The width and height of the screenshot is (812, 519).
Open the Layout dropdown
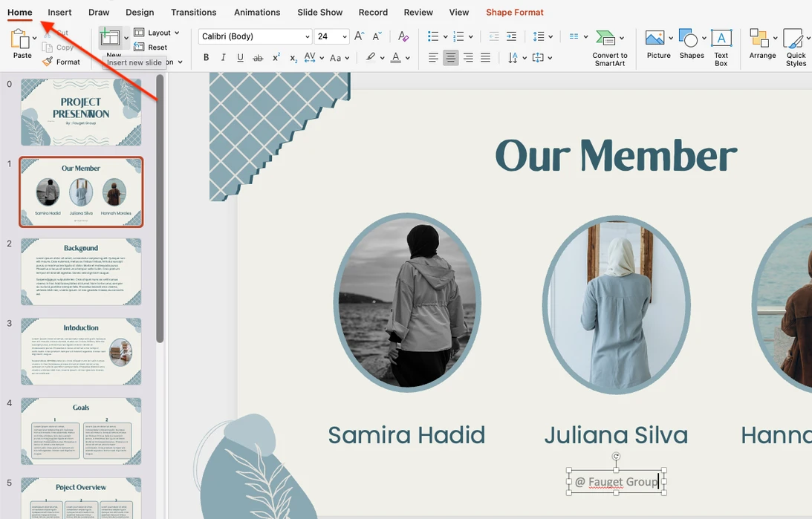pos(157,33)
